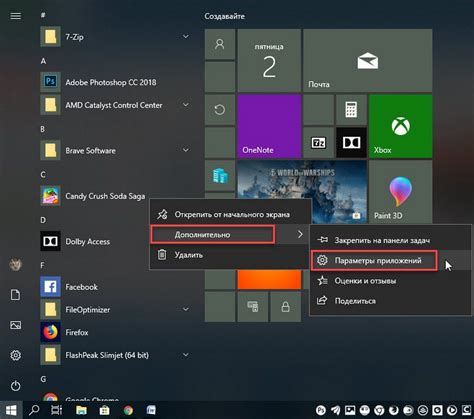The height and width of the screenshot is (419, 474).
Task: Open the Mail (Почта) tile
Action: point(368,61)
